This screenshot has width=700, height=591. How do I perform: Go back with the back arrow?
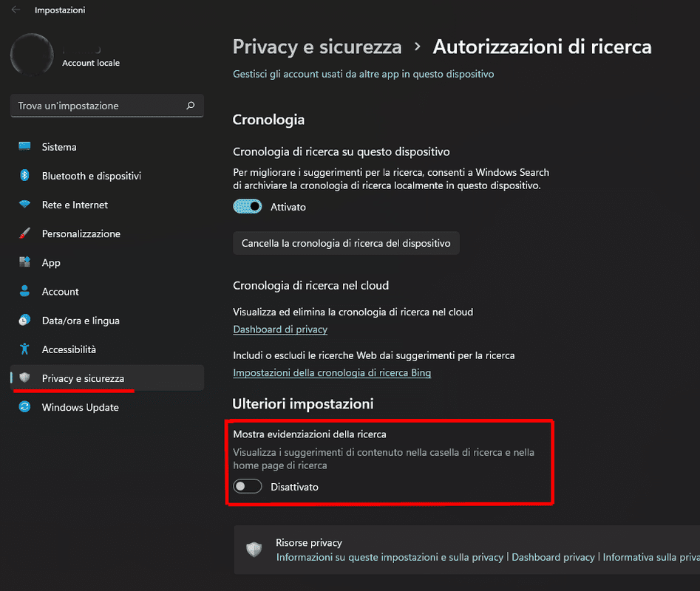coord(16,10)
